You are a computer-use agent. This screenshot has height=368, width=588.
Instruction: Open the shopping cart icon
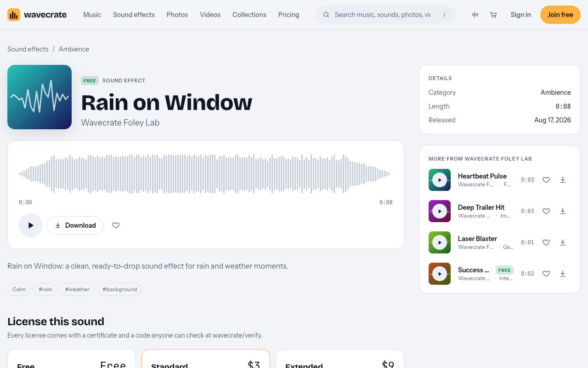pyautogui.click(x=493, y=15)
